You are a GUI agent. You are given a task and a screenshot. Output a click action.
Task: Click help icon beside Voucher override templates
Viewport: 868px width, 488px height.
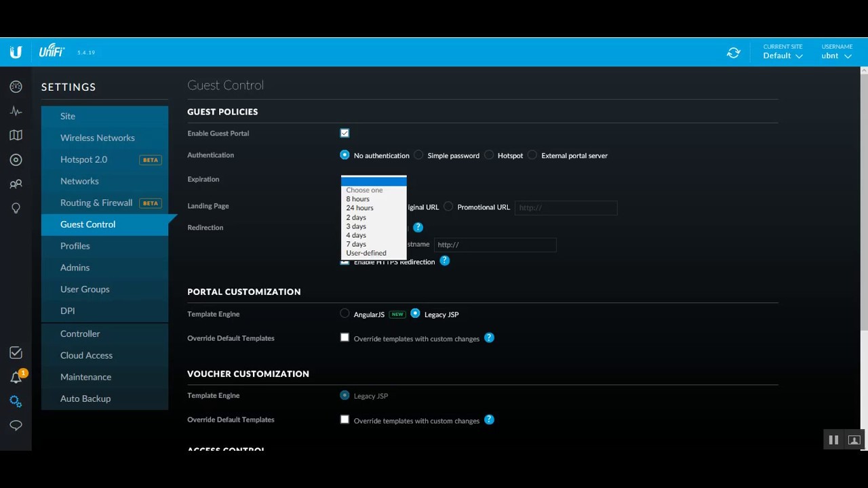[489, 420]
